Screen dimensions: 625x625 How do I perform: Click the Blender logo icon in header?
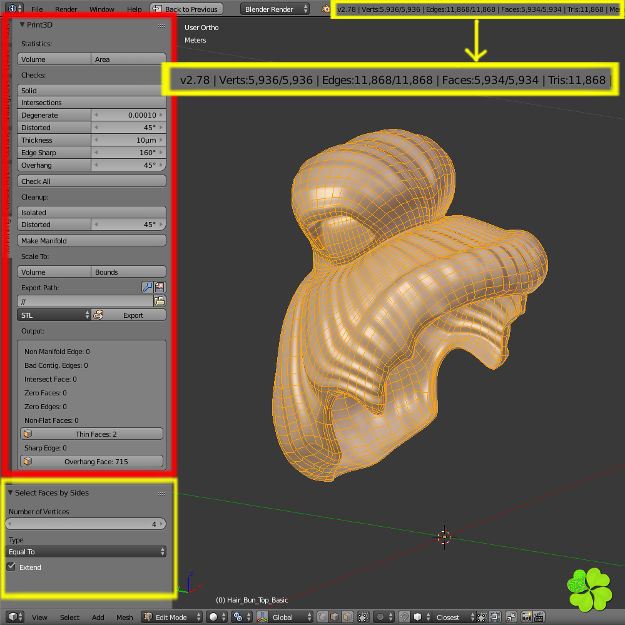326,9
